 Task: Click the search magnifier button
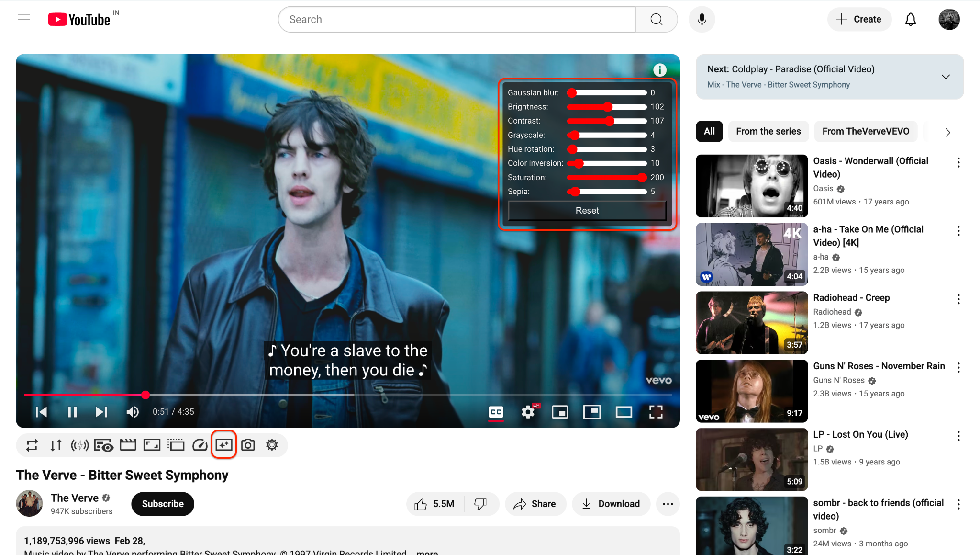pos(656,19)
